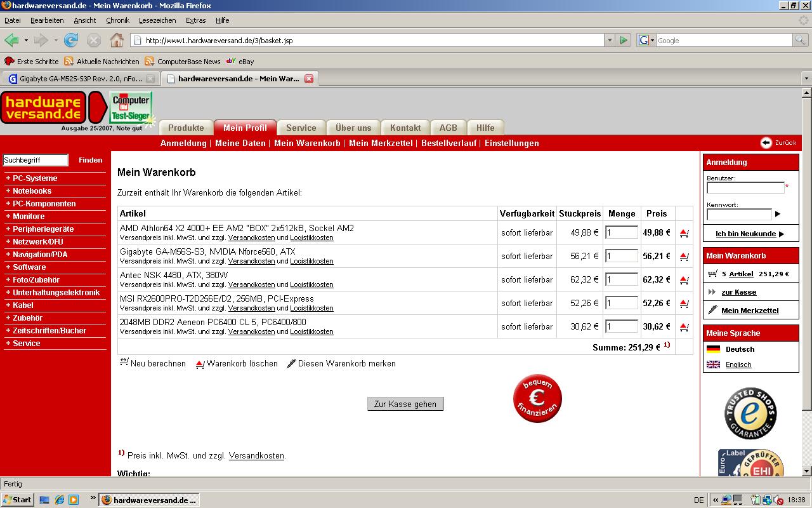Reload the page with the refresh icon

tap(71, 40)
